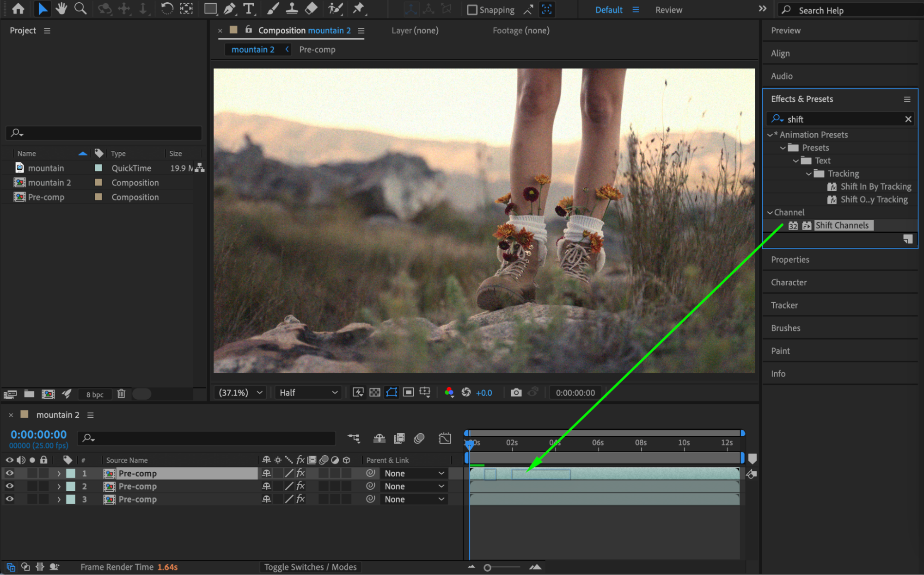Open the Graph Editor icon in timeline
The width and height of the screenshot is (924, 575).
(445, 438)
